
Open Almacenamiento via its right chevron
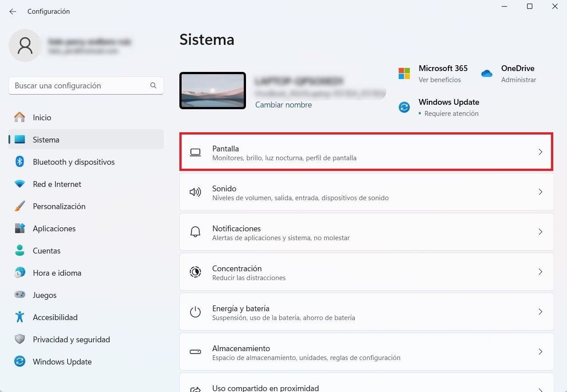point(540,352)
